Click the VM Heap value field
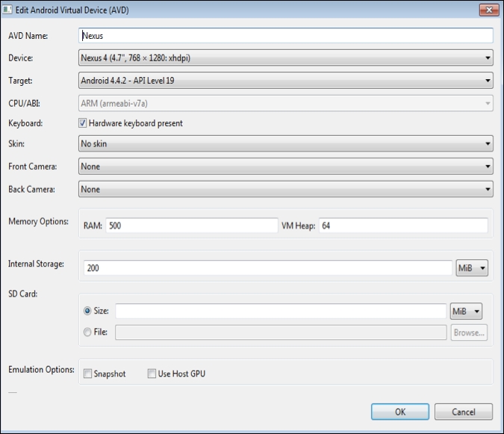The width and height of the screenshot is (504, 434). [x=403, y=226]
